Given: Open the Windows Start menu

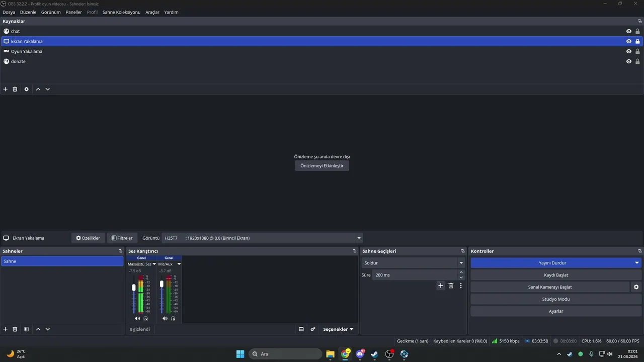Looking at the screenshot, I should point(240,354).
